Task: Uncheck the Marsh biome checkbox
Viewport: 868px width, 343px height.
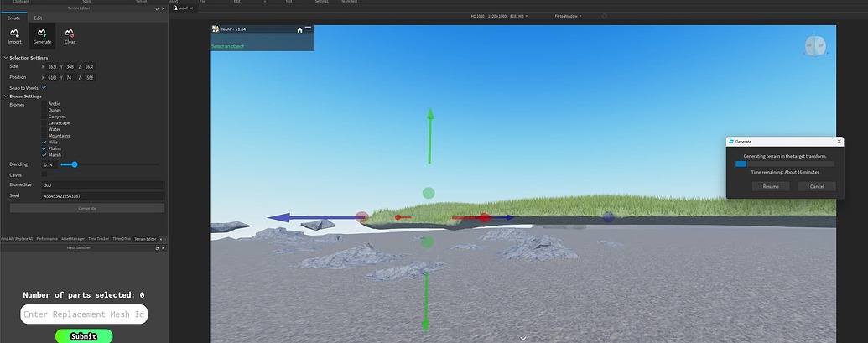Action: pos(44,155)
